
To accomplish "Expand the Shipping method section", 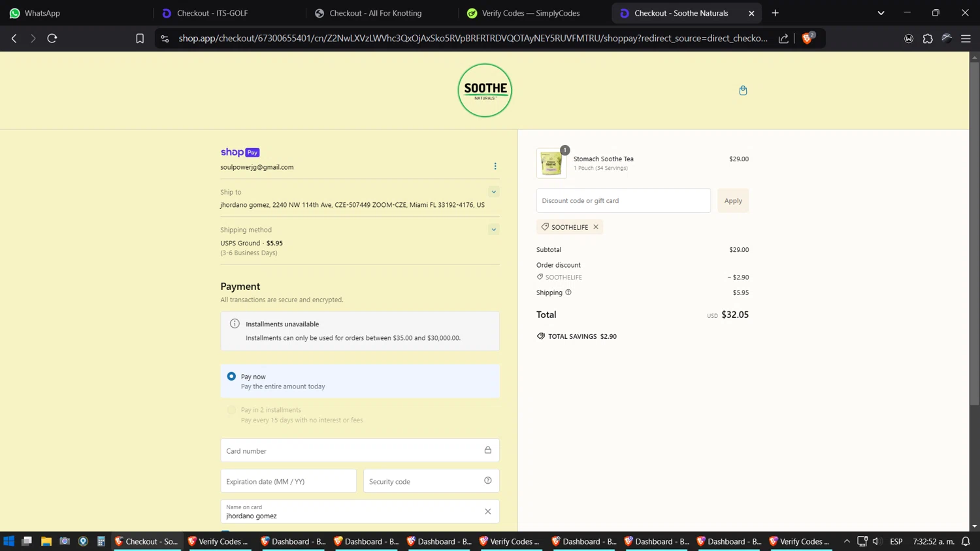I will (494, 230).
